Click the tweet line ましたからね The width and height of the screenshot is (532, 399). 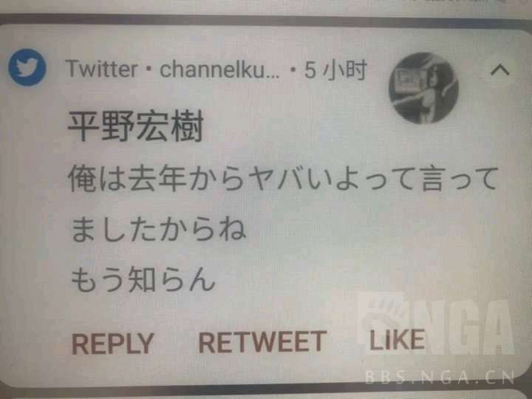click(x=158, y=229)
